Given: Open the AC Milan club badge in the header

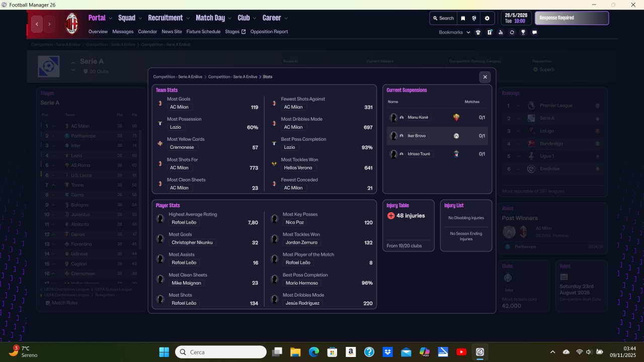Looking at the screenshot, I should (x=72, y=24).
